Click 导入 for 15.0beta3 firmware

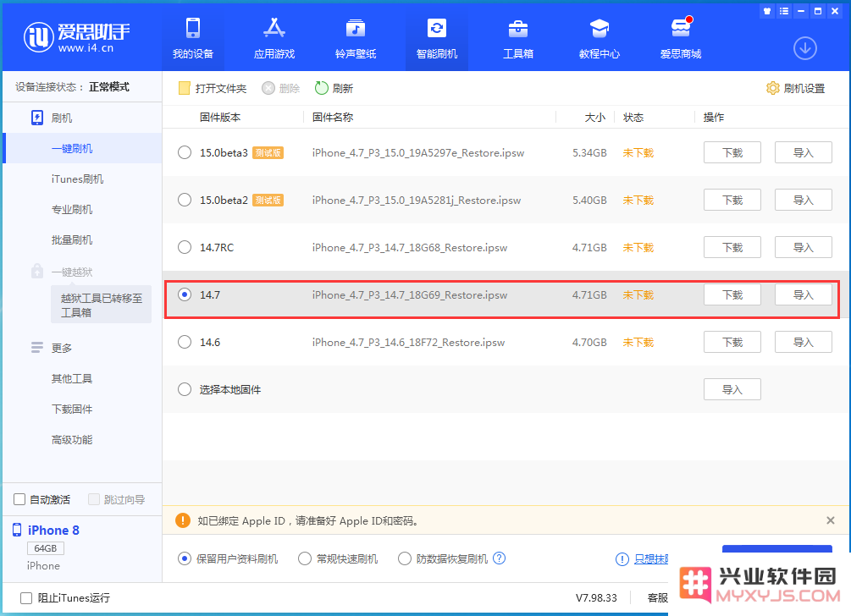(x=804, y=152)
